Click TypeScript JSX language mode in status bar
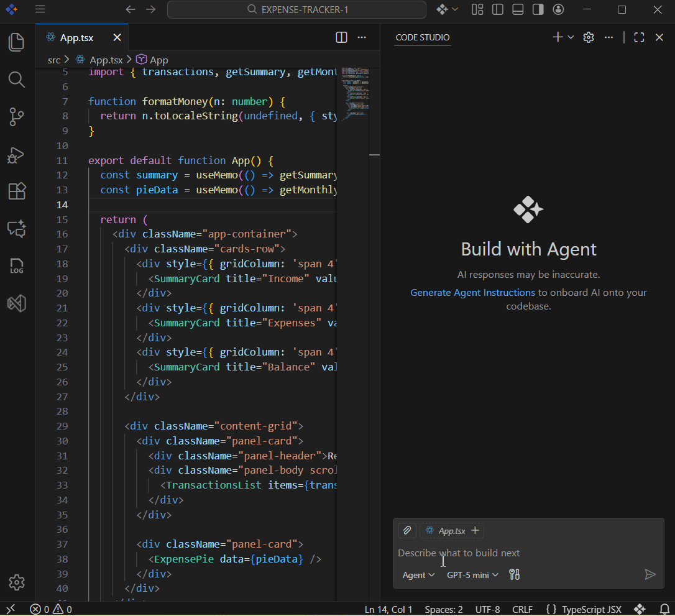Image resolution: width=675 pixels, height=616 pixels. [x=591, y=609]
